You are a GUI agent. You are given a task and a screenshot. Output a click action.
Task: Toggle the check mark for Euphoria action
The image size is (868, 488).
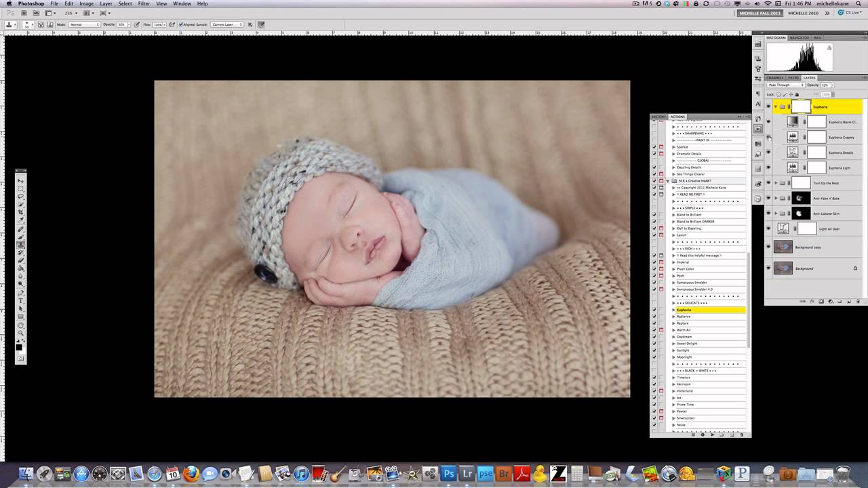click(654, 310)
